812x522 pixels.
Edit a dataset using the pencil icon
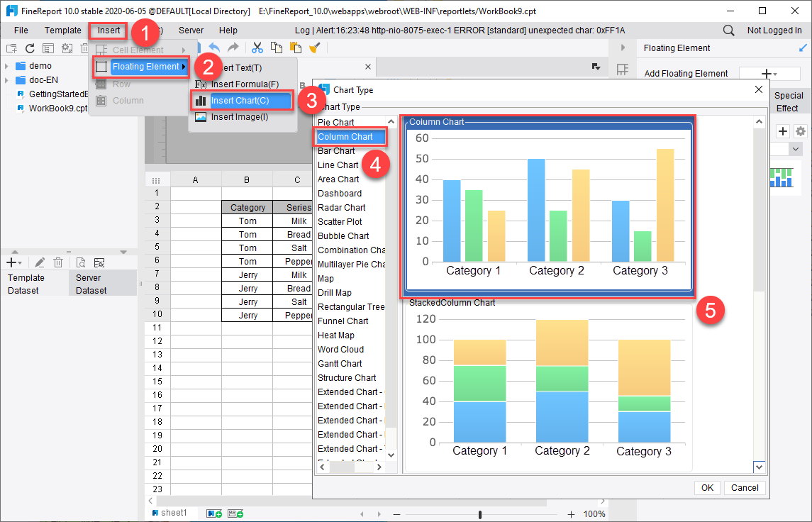(x=40, y=262)
